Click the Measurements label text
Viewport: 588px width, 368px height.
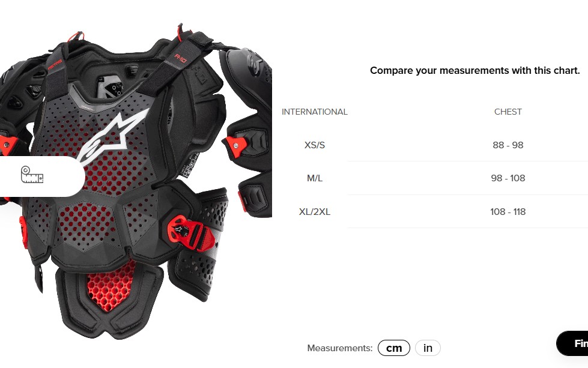(x=340, y=348)
